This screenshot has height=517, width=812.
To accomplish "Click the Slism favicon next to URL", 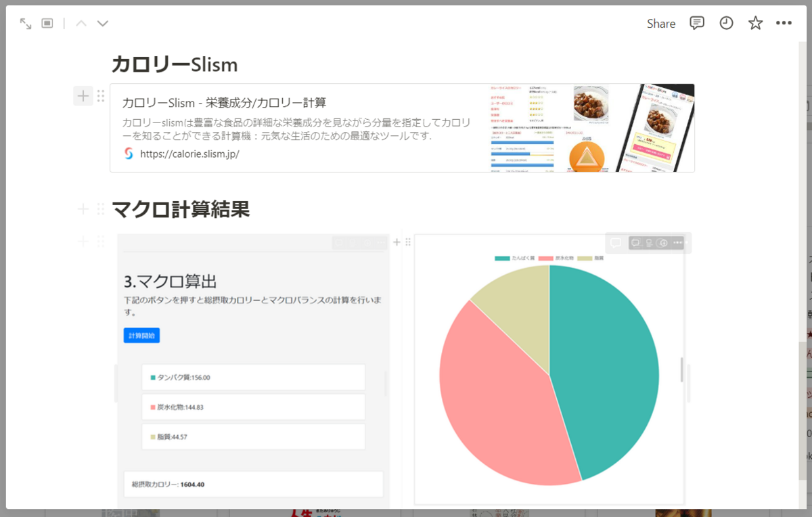I will (x=129, y=154).
